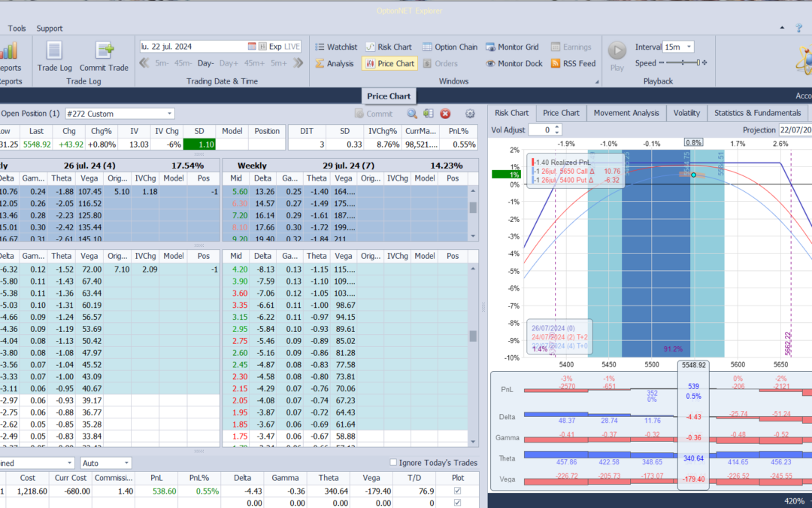This screenshot has height=508, width=812.
Task: Increase playback speed with the plus icon
Action: (x=704, y=62)
